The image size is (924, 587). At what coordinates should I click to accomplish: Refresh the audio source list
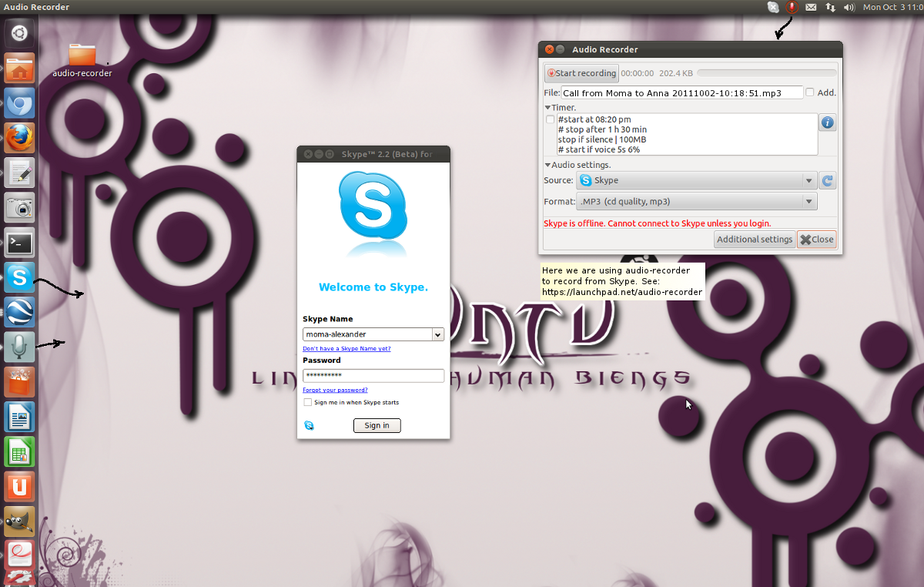828,181
